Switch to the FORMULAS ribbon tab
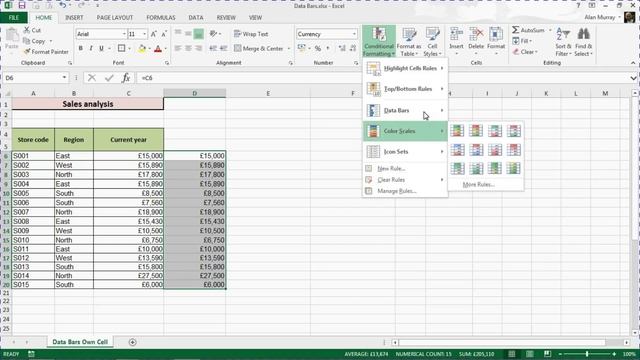The width and height of the screenshot is (640, 360). point(161,18)
